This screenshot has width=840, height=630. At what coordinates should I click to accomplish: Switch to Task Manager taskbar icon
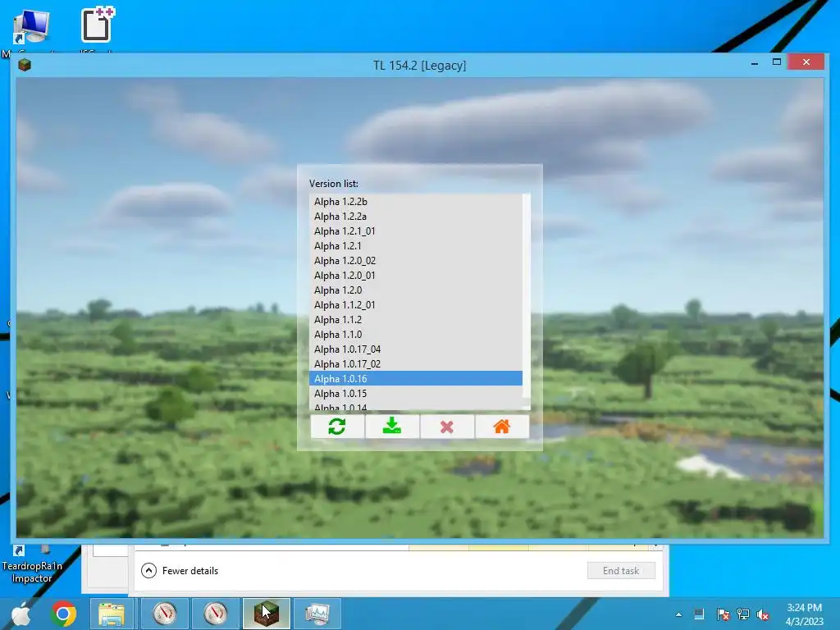tap(317, 614)
